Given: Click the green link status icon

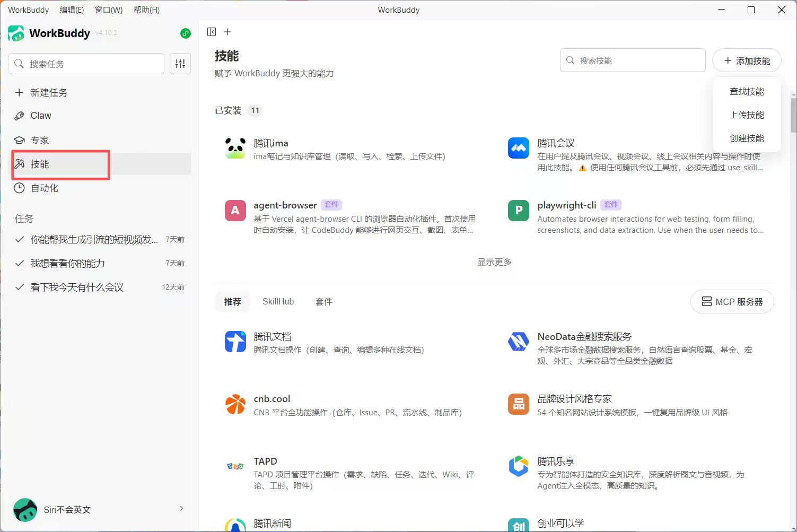Looking at the screenshot, I should [186, 33].
